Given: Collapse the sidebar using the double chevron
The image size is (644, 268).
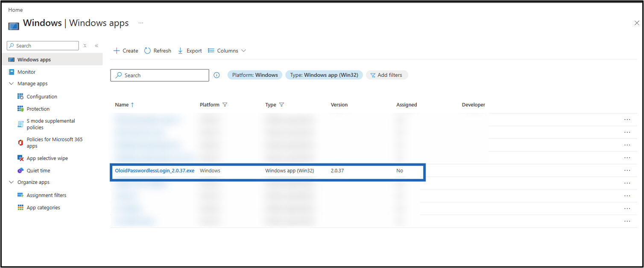Looking at the screenshot, I should [x=97, y=46].
